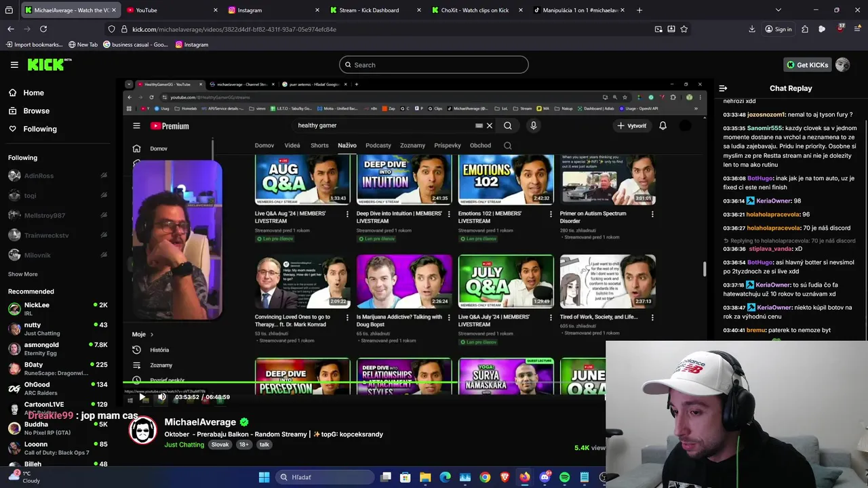Open the browser application menu (three lines)

click(x=858, y=29)
